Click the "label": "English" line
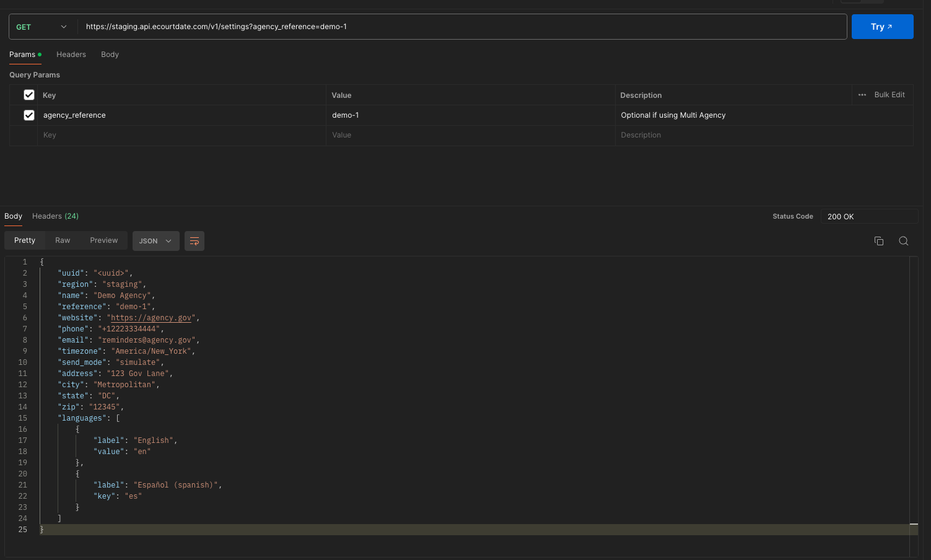931x560 pixels. 136,440
